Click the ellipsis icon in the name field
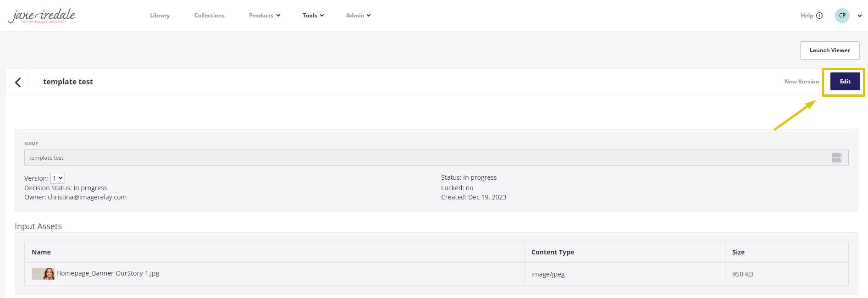The height and width of the screenshot is (298, 868). click(837, 158)
